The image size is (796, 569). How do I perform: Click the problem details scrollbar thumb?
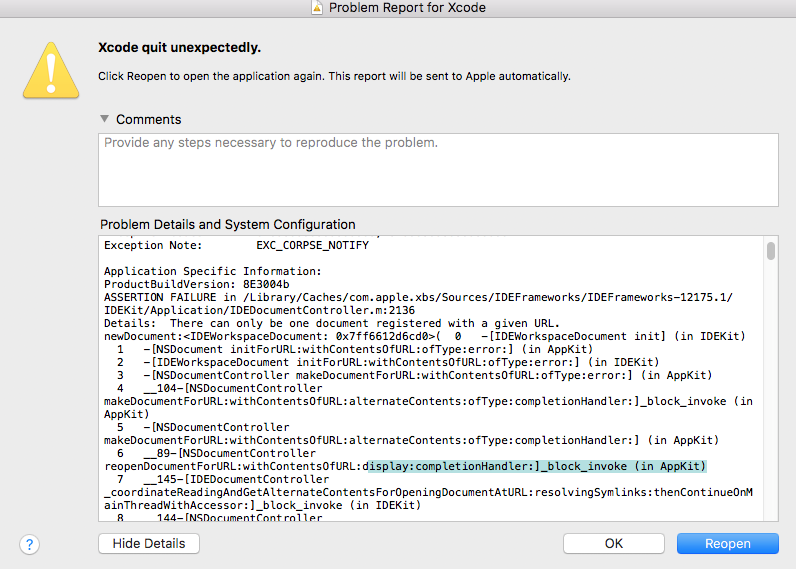point(770,250)
